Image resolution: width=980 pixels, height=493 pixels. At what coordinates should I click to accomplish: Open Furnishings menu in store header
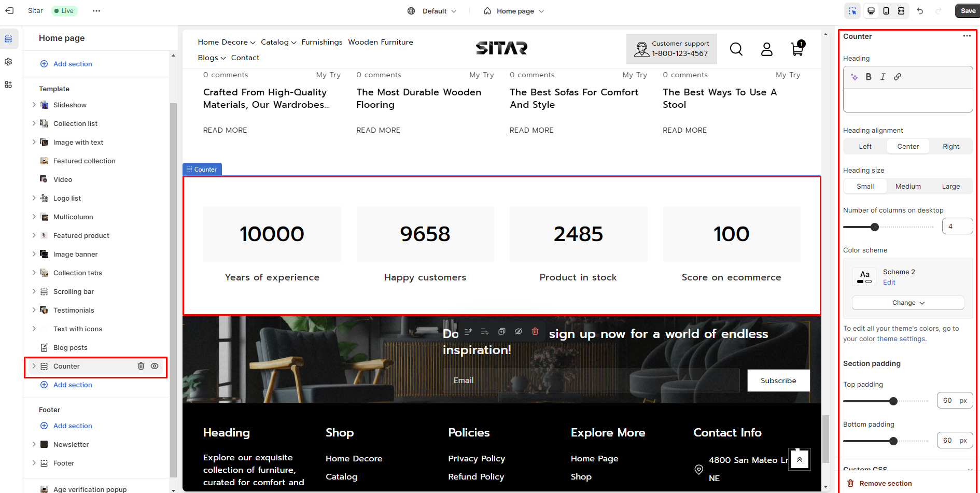click(x=321, y=42)
